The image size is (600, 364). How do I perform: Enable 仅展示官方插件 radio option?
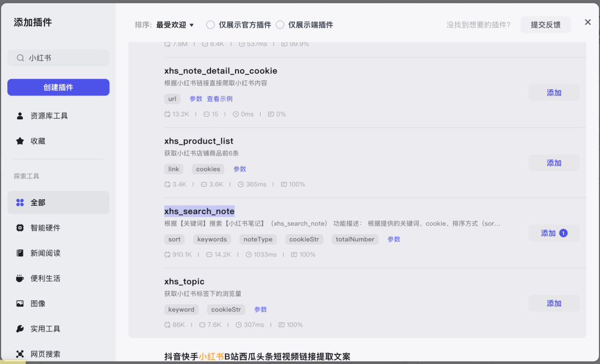click(210, 25)
